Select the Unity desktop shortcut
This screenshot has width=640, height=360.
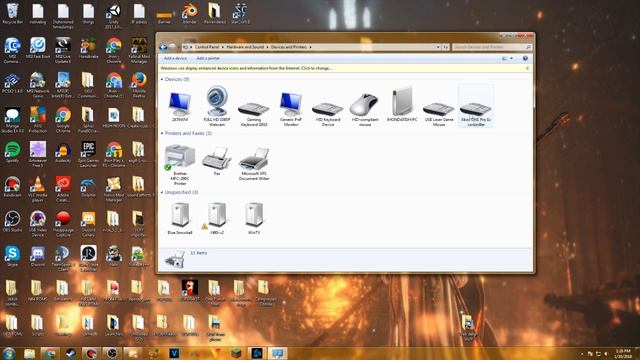click(113, 16)
